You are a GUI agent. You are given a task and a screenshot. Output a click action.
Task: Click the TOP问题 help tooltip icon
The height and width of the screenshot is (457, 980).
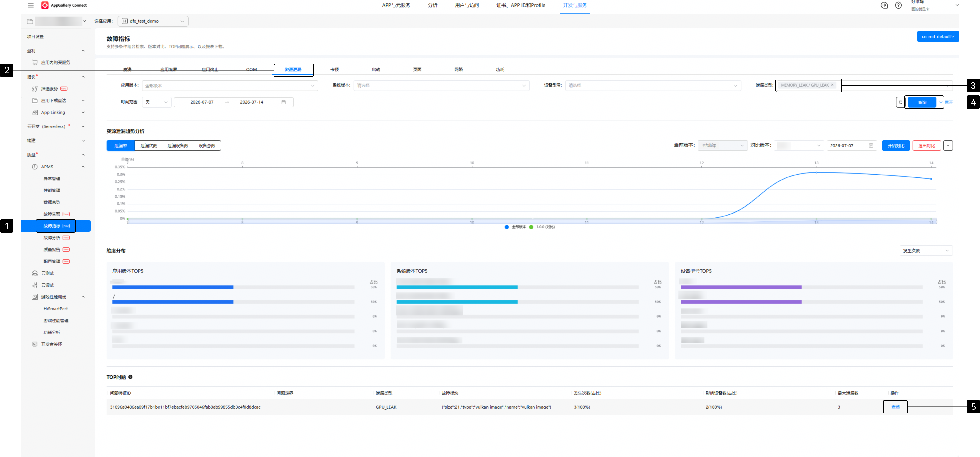point(130,377)
